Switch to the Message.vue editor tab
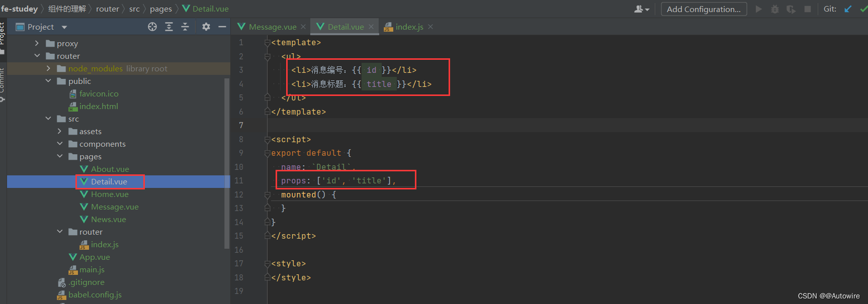 coord(273,27)
